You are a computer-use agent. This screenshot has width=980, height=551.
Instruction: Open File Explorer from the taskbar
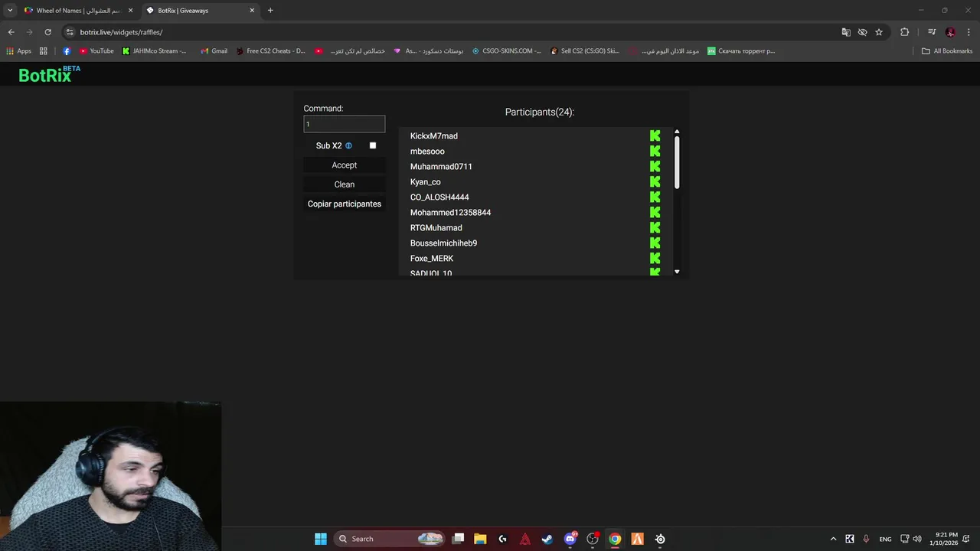click(480, 539)
